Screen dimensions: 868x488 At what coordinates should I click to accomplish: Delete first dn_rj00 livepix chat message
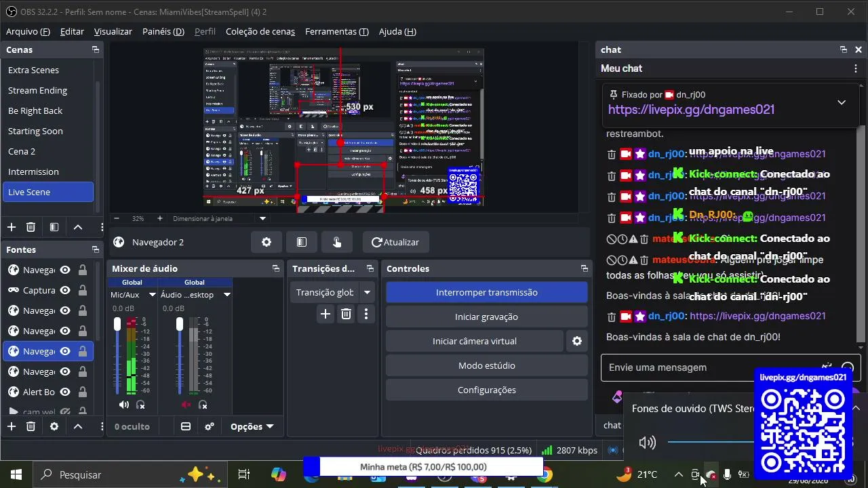tap(611, 154)
